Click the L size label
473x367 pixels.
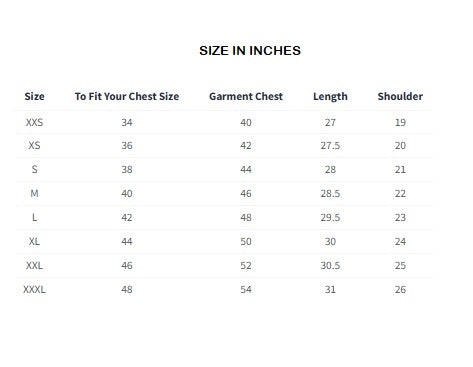pyautogui.click(x=34, y=217)
